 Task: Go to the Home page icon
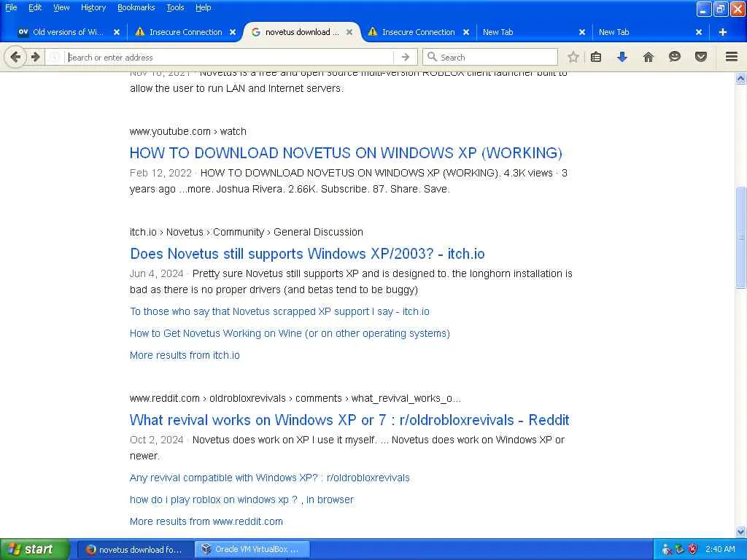point(649,57)
